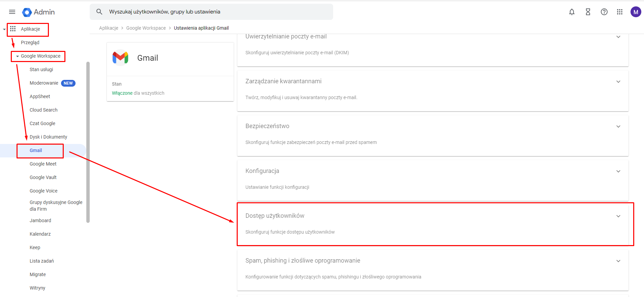The width and height of the screenshot is (644, 297).
Task: Click text 'Skonfiguruj funkcje dostępu użytkowników'
Action: pos(290,232)
